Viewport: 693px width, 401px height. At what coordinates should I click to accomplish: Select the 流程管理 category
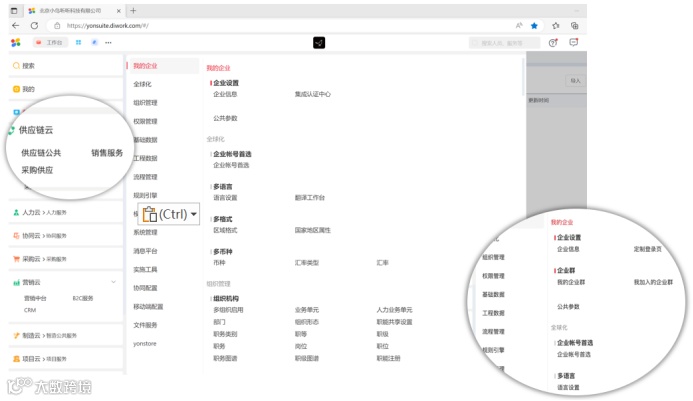(x=145, y=177)
